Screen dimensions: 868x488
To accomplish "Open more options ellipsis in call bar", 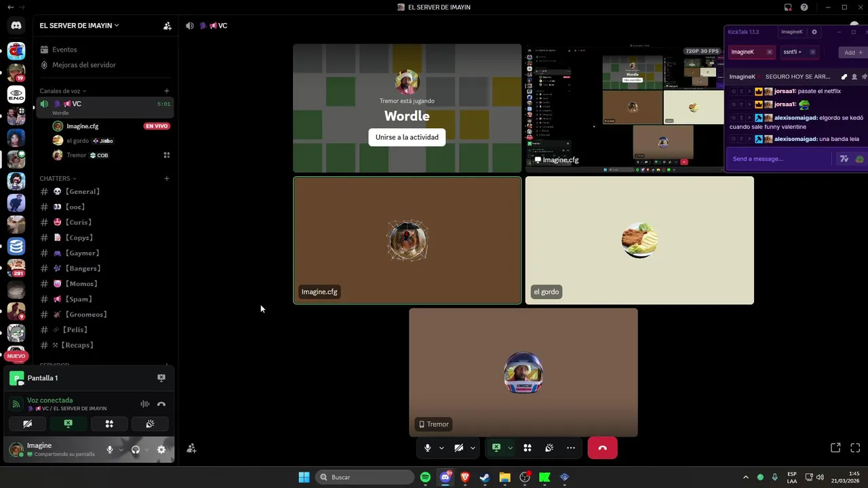I will click(x=571, y=448).
